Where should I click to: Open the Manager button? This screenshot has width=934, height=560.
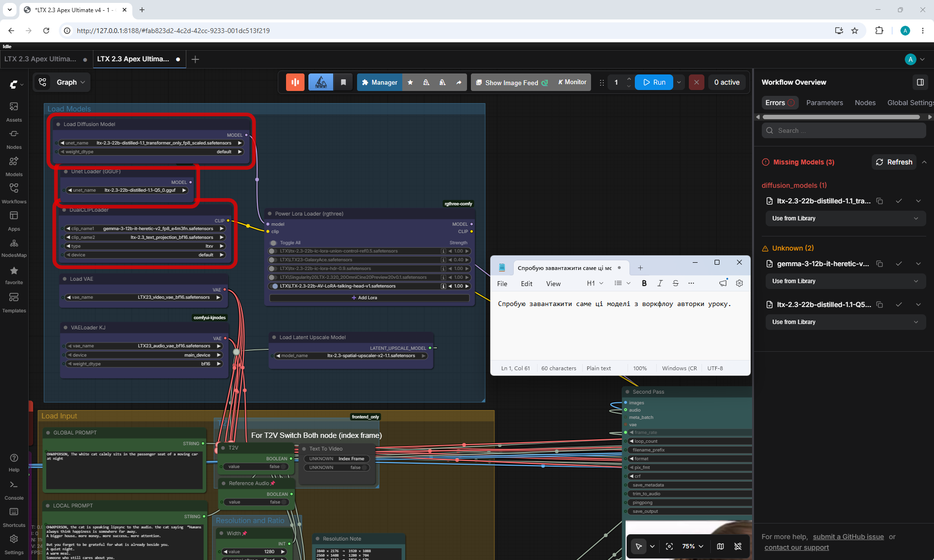click(x=379, y=82)
